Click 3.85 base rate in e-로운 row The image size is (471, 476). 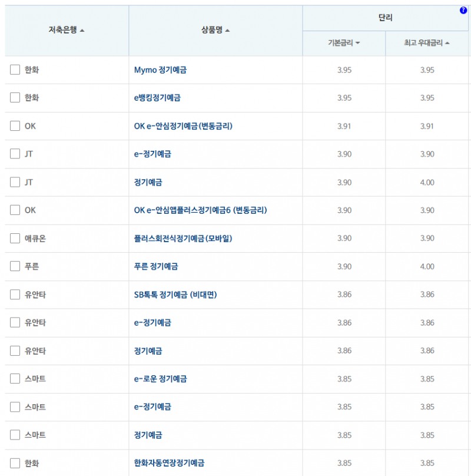pyautogui.click(x=344, y=379)
